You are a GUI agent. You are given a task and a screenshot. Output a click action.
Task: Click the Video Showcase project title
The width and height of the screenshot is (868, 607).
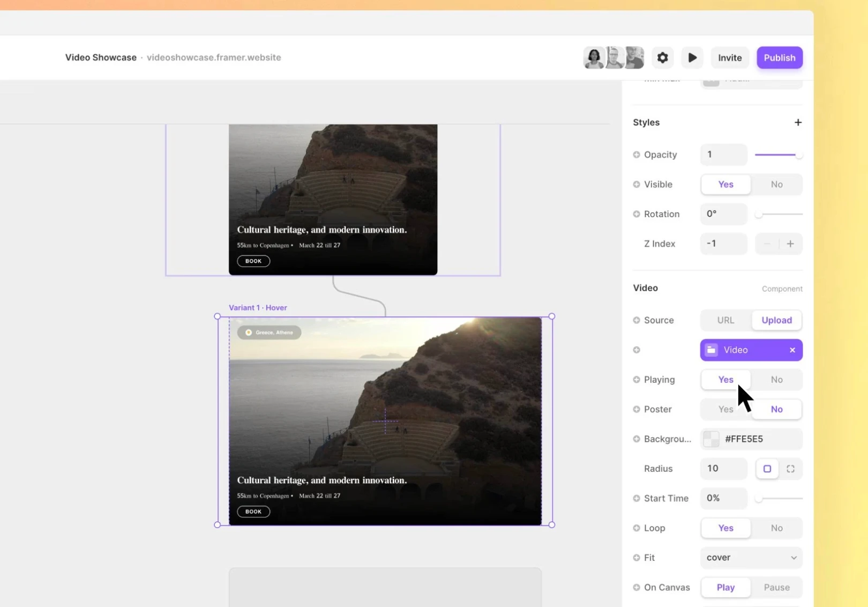(101, 57)
